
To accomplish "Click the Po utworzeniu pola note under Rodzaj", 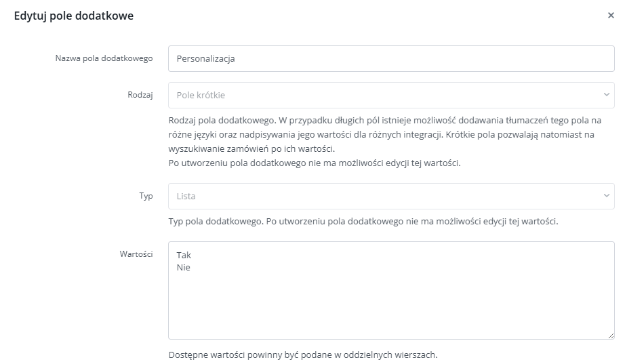I will (x=315, y=163).
